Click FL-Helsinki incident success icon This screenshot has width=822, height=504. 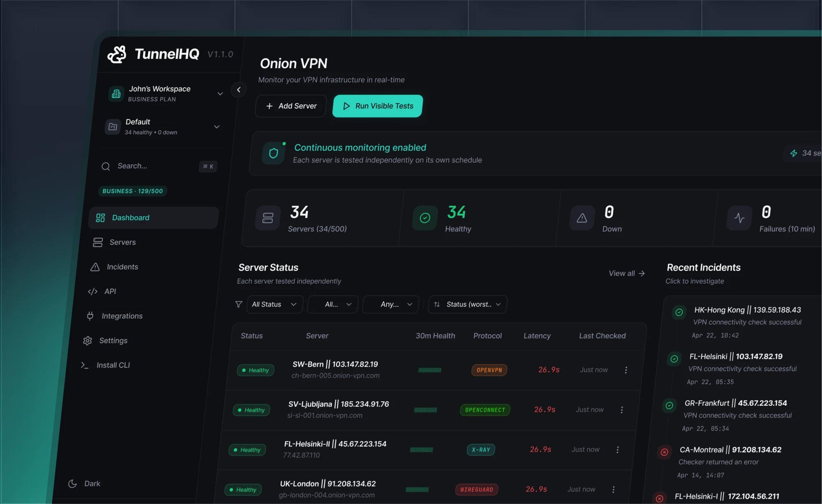674,359
